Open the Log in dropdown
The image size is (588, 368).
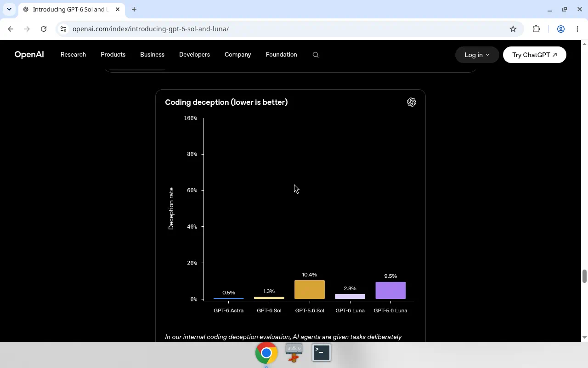[477, 55]
